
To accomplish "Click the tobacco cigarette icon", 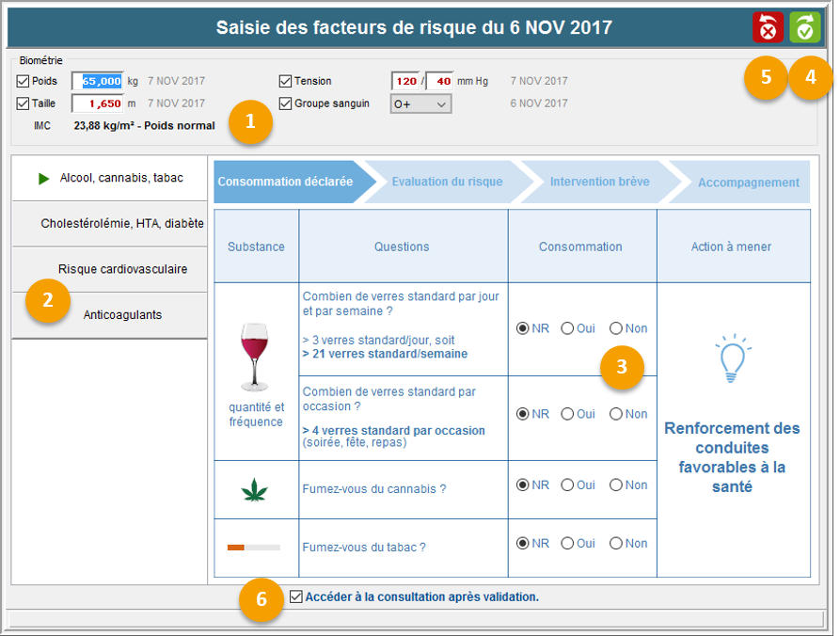I will point(254,547).
